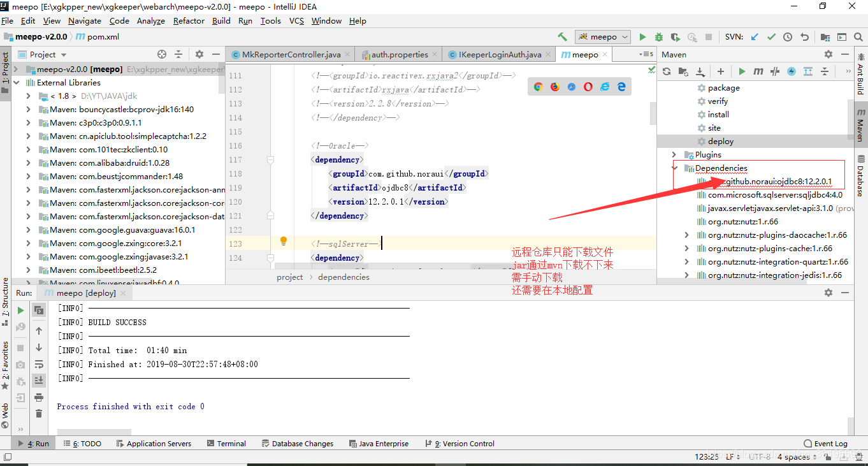Viewport: 868px width, 466px height.
Task: Select Maven install lifecycle goal
Action: click(x=718, y=115)
